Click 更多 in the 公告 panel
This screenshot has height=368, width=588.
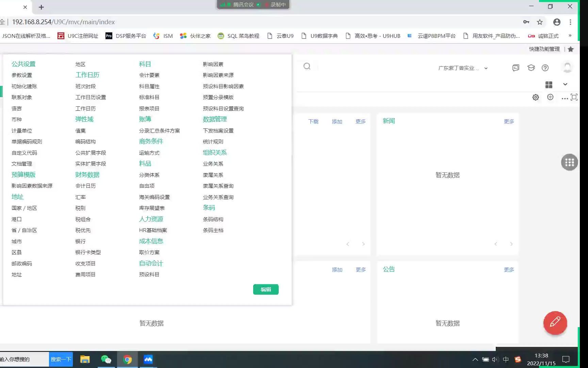tap(509, 270)
